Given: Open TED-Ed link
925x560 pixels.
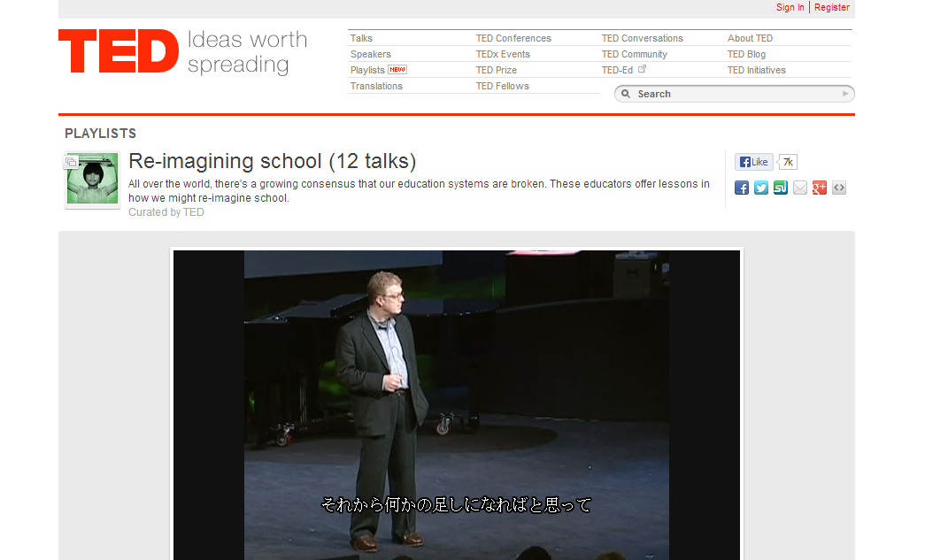Looking at the screenshot, I should (x=617, y=70).
